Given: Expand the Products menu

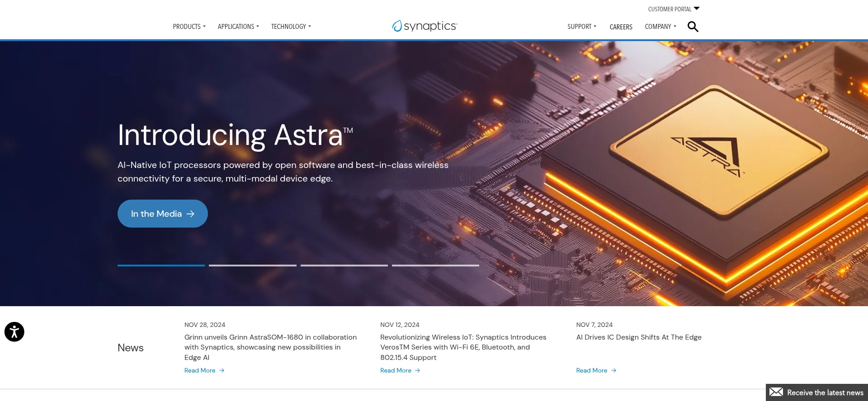Looking at the screenshot, I should (189, 27).
